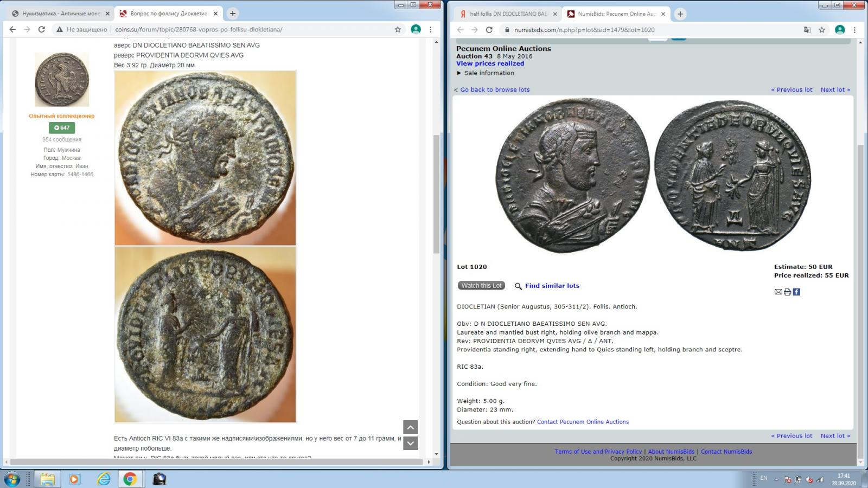868x488 pixels.
Task: Click the EN language indicator in tray
Action: tap(764, 478)
